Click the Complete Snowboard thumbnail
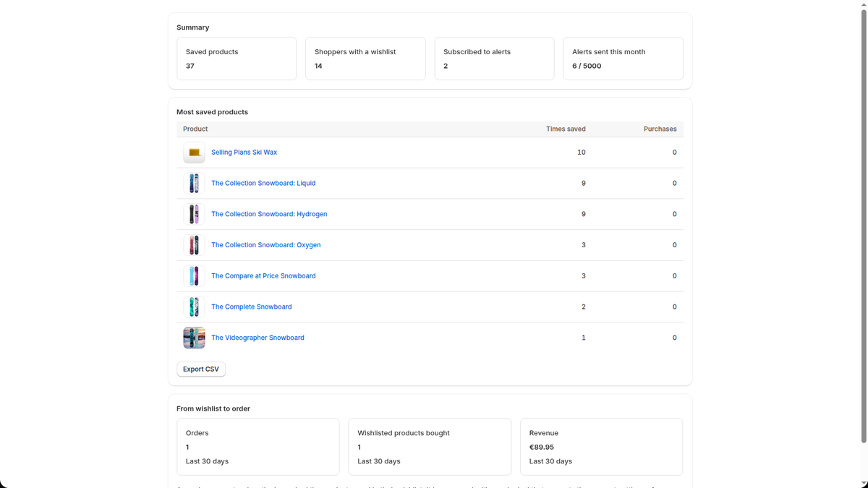This screenshot has width=868, height=488. point(194,307)
